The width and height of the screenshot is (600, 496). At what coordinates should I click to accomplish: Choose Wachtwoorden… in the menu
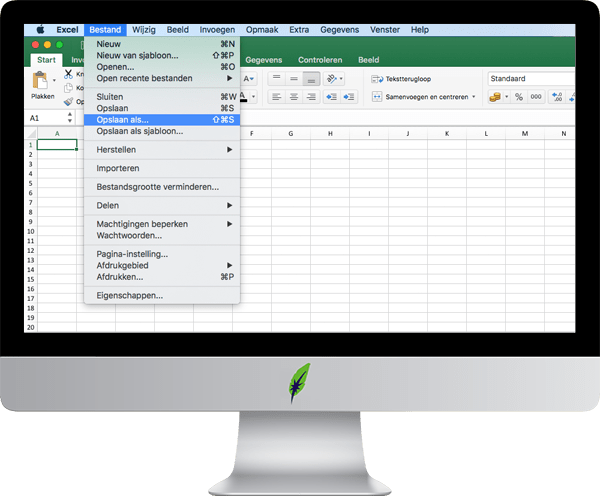coord(162,235)
